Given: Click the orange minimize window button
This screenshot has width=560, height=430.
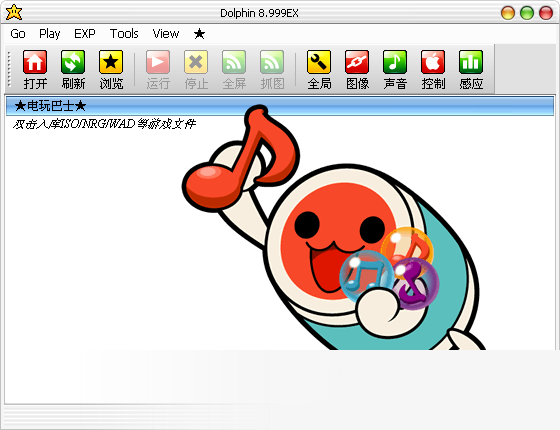Looking at the screenshot, I should (x=508, y=13).
